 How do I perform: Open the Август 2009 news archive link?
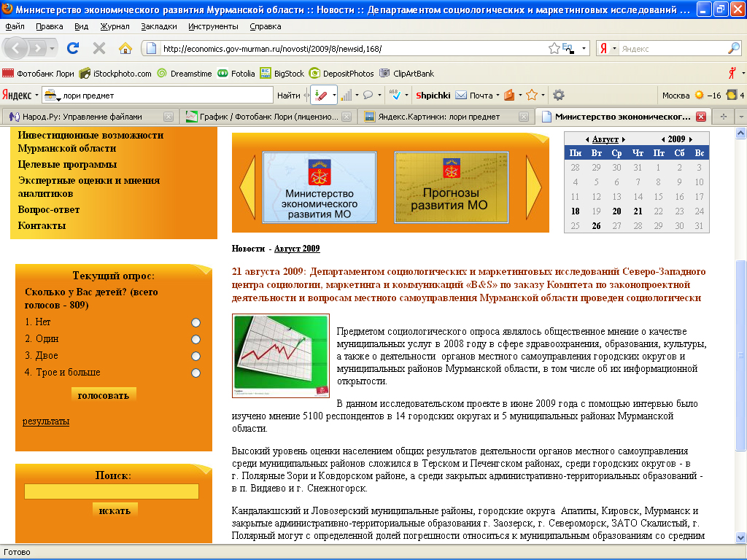pyautogui.click(x=297, y=249)
